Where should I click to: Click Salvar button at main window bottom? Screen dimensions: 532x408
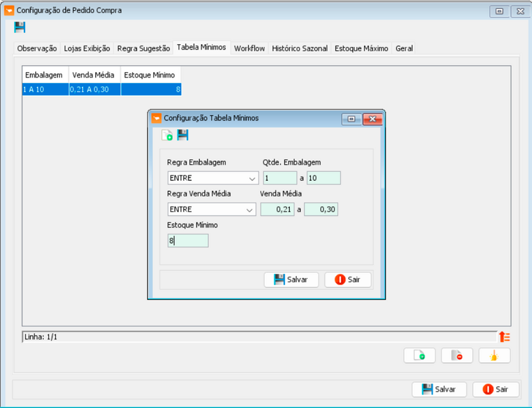point(439,390)
